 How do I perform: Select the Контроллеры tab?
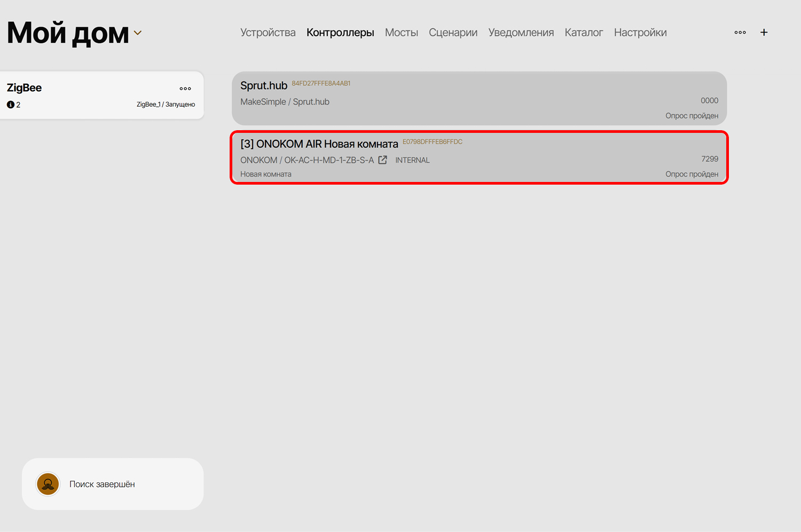[340, 33]
